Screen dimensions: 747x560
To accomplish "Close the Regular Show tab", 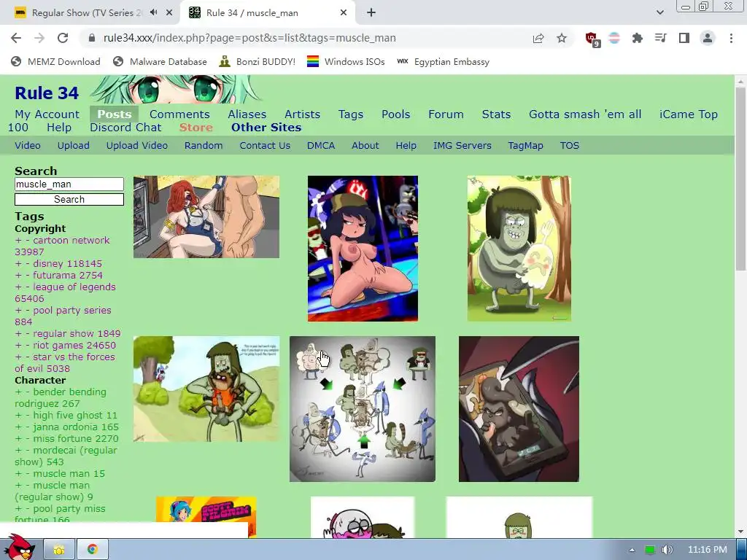I will pos(169,13).
